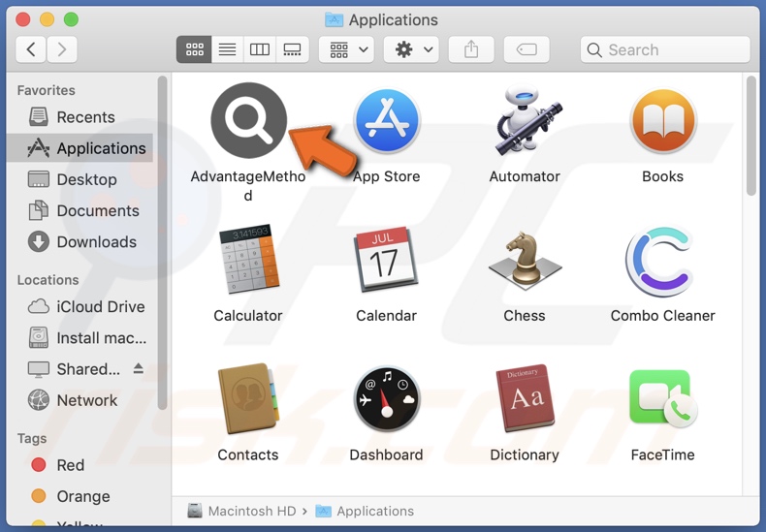Viewport: 766px width, 532px height.
Task: Select Applications in the sidebar
Action: click(x=80, y=148)
